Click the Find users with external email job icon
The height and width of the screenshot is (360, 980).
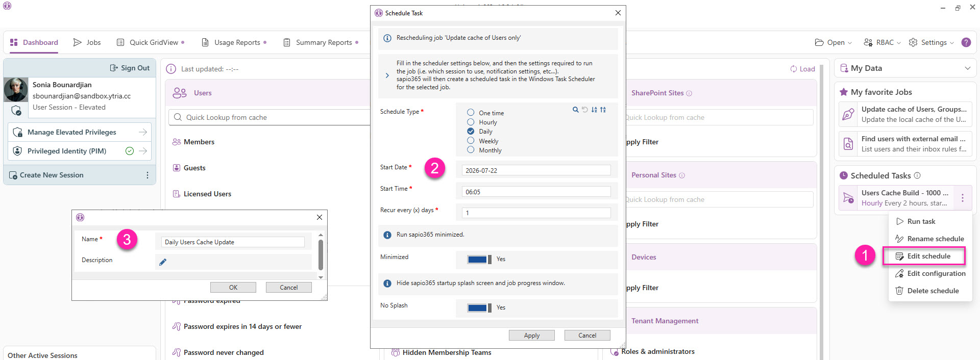pyautogui.click(x=848, y=144)
